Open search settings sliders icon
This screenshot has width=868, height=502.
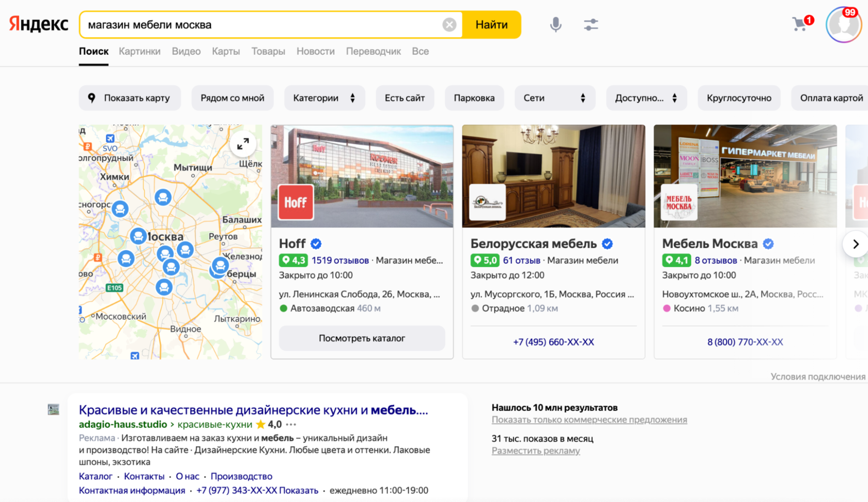tap(591, 24)
